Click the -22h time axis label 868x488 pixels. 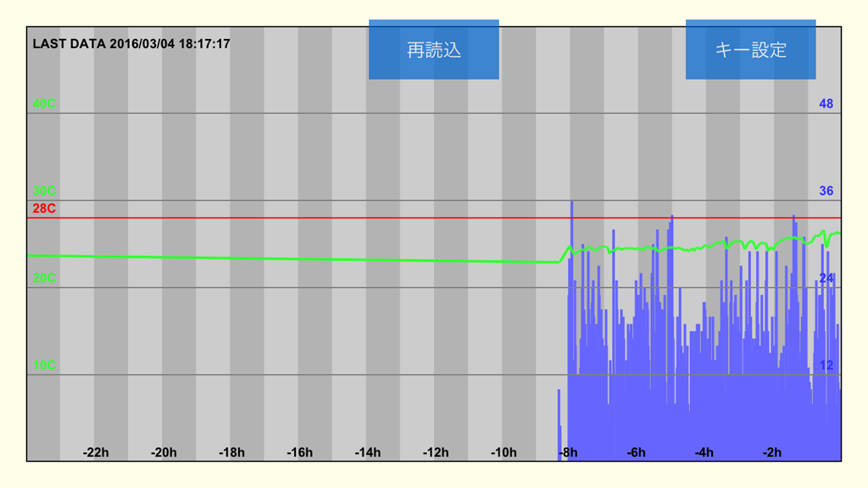coord(96,452)
